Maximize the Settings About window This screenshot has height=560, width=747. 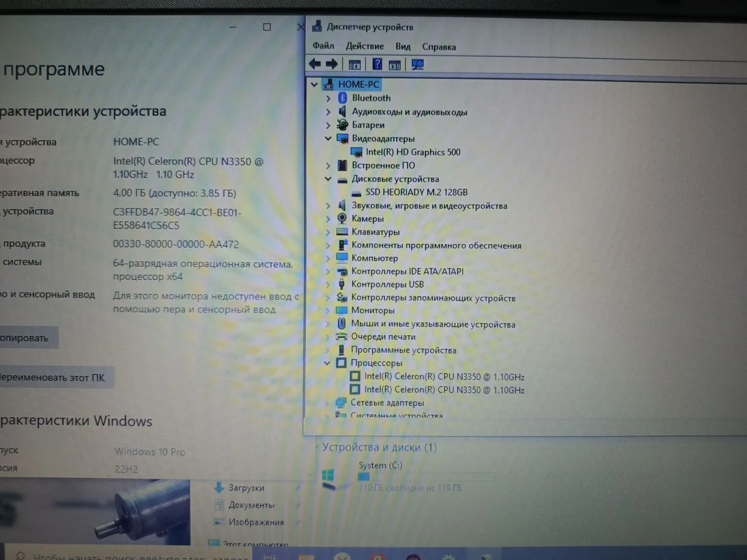point(267,27)
